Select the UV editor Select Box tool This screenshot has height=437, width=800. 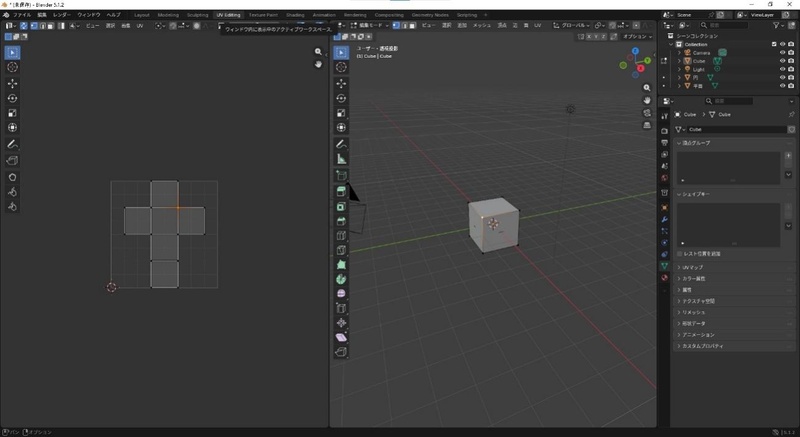12,53
